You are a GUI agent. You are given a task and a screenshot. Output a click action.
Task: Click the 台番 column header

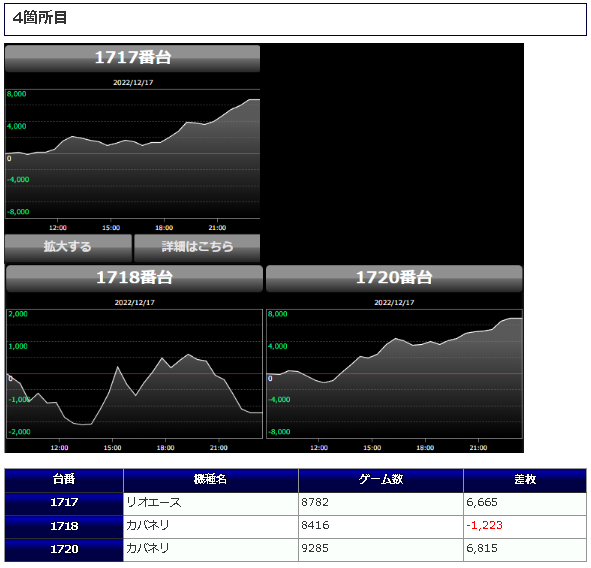tap(64, 480)
